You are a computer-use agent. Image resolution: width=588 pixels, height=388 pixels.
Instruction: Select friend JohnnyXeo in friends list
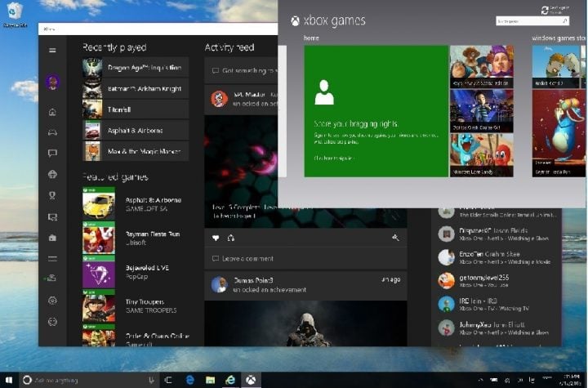(498, 328)
